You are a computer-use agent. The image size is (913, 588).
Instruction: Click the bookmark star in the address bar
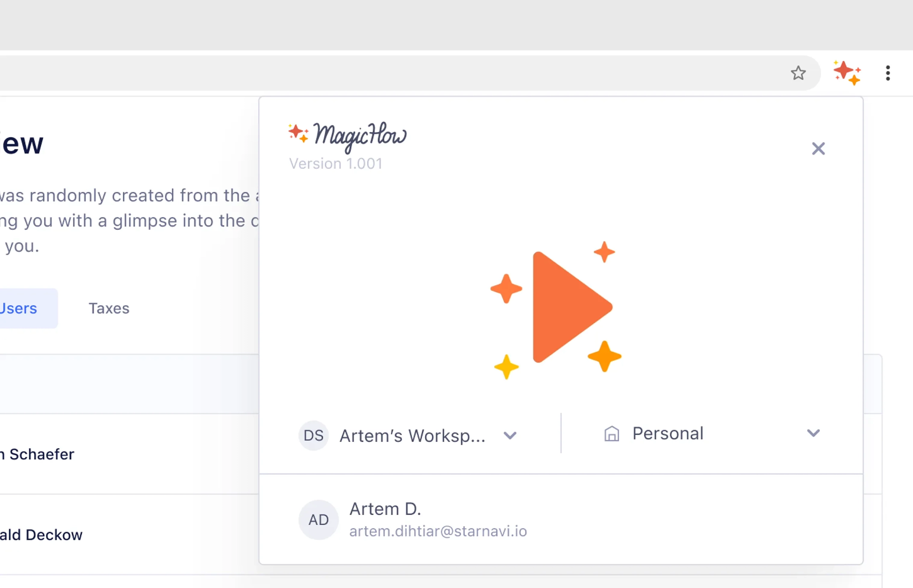point(798,73)
